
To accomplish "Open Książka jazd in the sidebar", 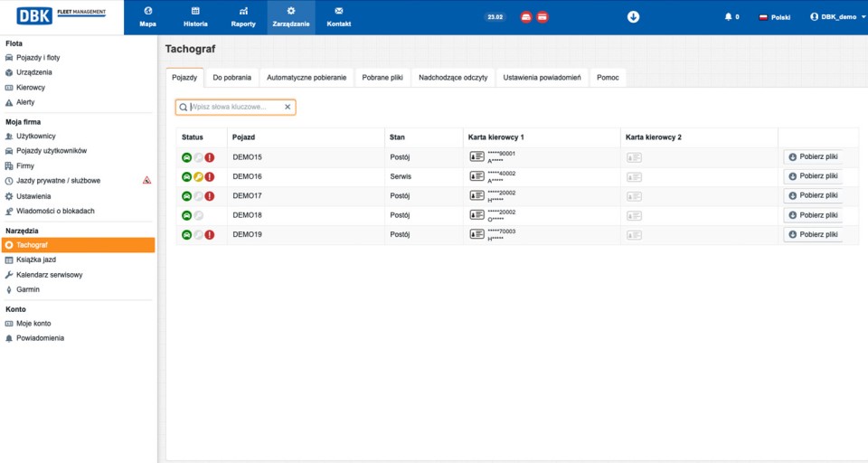I will coord(36,260).
